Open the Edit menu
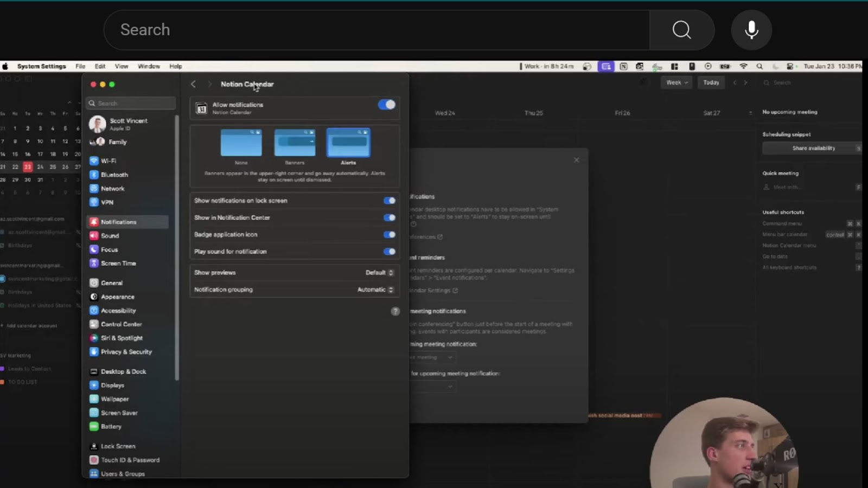The image size is (868, 488). pyautogui.click(x=100, y=66)
